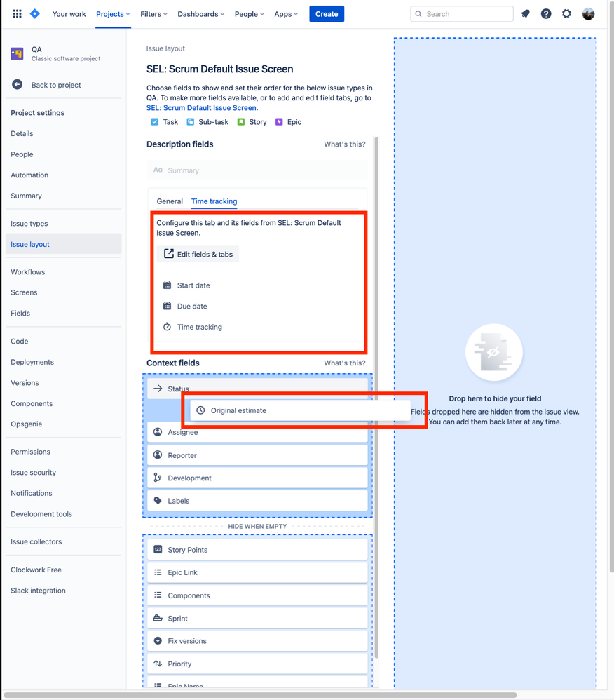Click the Start date calendar icon
The height and width of the screenshot is (700, 614).
coord(167,285)
